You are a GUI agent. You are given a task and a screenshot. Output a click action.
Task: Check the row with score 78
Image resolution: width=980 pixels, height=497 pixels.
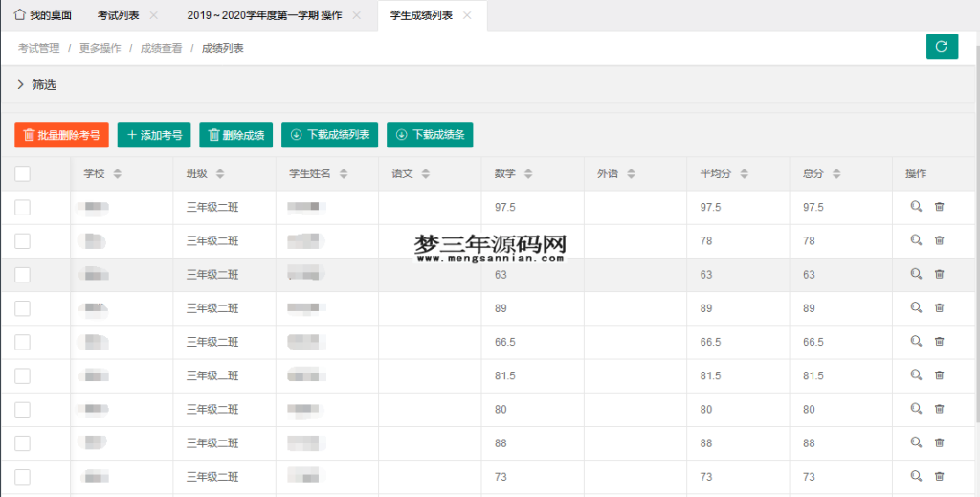(23, 240)
